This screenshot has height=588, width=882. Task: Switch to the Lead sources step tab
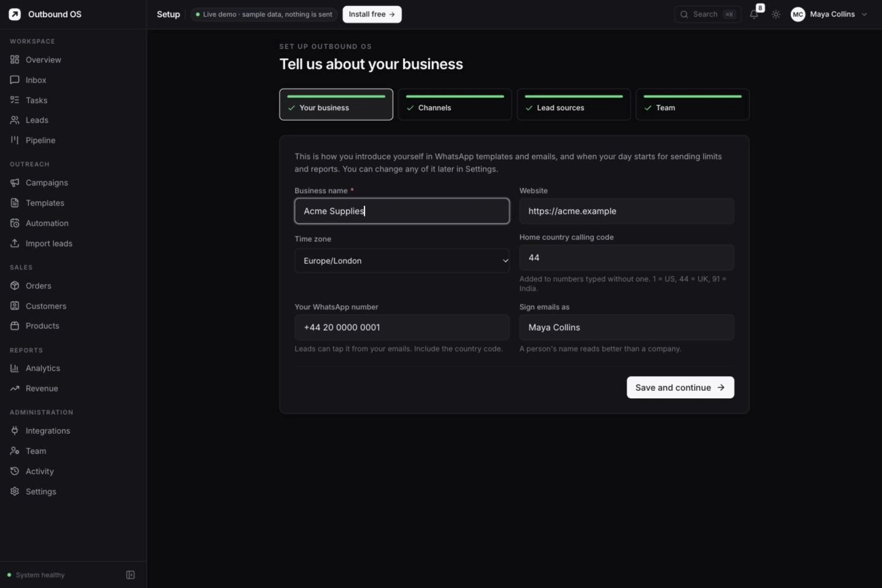coord(574,104)
